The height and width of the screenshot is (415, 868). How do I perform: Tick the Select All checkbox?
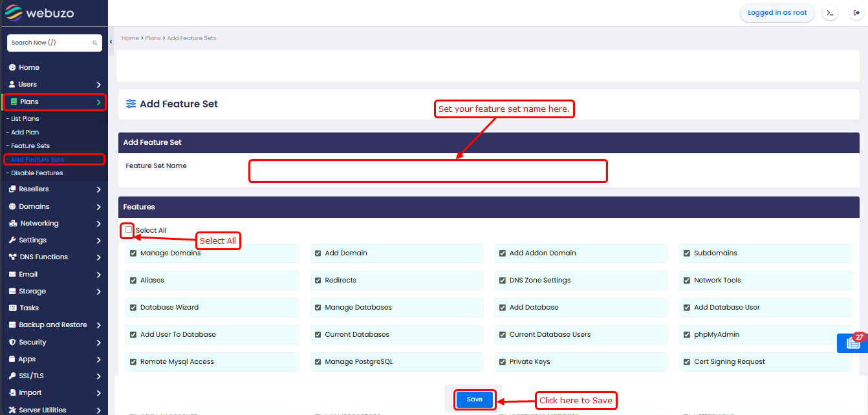click(129, 229)
